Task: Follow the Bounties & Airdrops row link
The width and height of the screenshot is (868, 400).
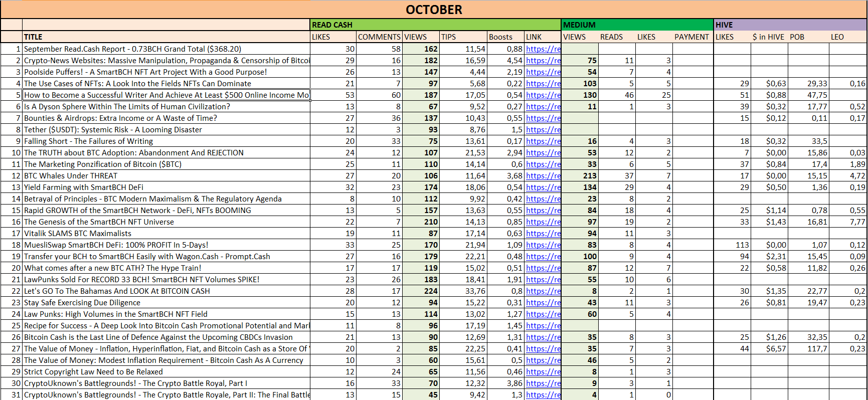Action: [543, 118]
